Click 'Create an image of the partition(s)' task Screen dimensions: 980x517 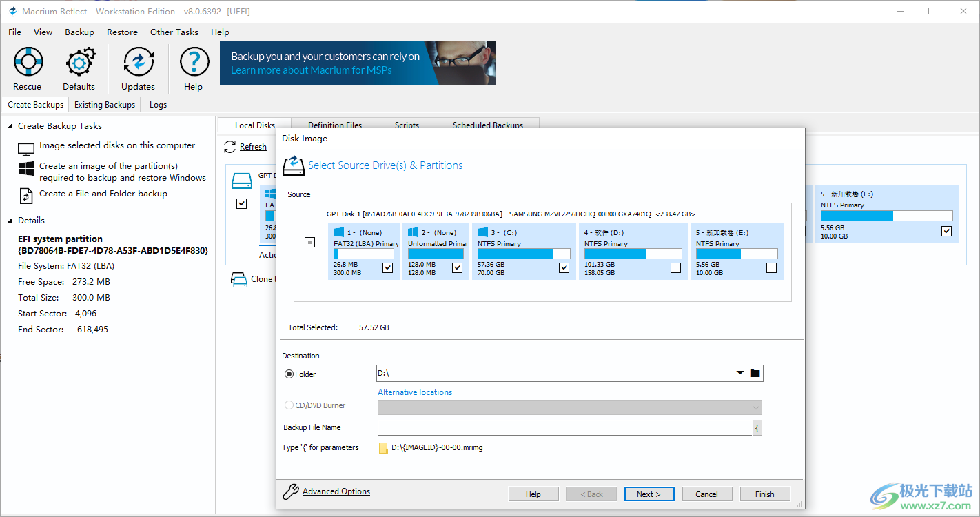[123, 172]
